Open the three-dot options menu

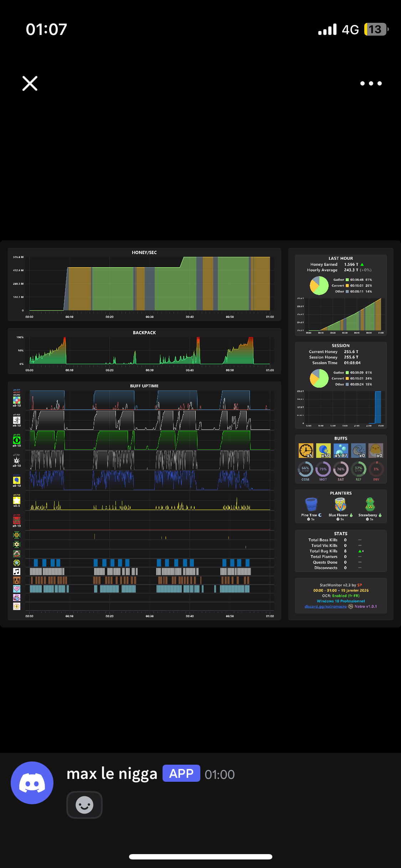pyautogui.click(x=371, y=83)
